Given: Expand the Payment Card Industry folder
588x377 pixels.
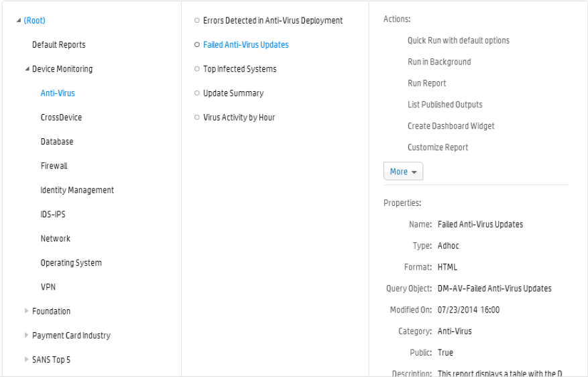Looking at the screenshot, I should pyautogui.click(x=27, y=335).
